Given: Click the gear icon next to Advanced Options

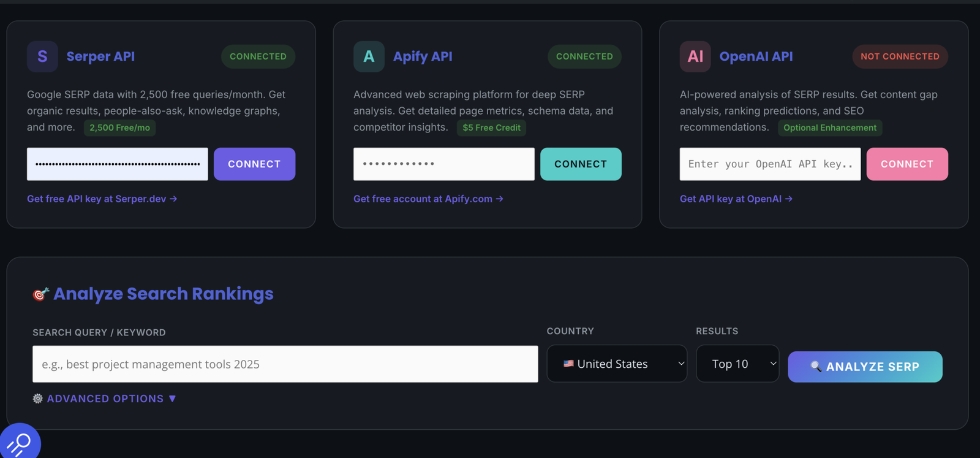Looking at the screenshot, I should (x=38, y=399).
